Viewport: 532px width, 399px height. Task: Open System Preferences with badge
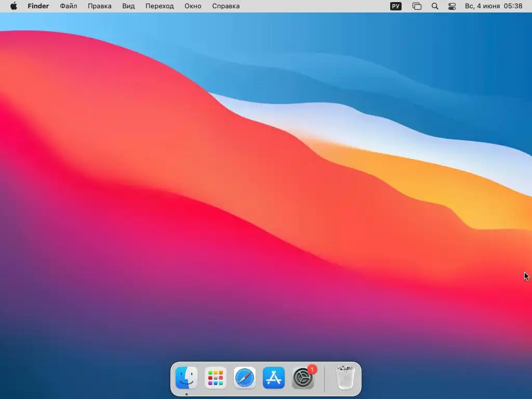(x=303, y=378)
